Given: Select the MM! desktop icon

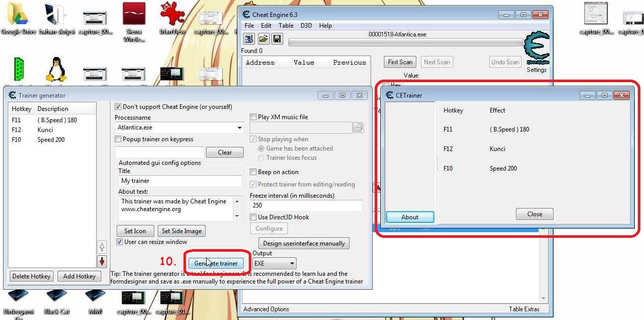Looking at the screenshot, I should [95, 302].
